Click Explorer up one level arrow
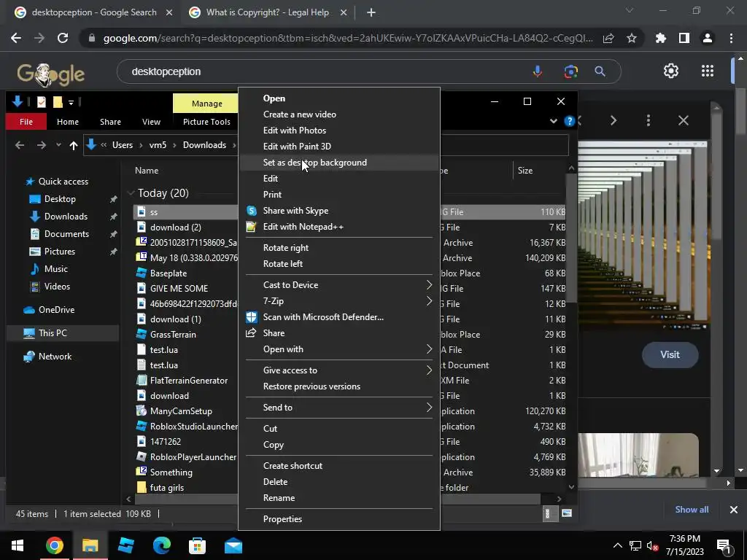 [74, 145]
